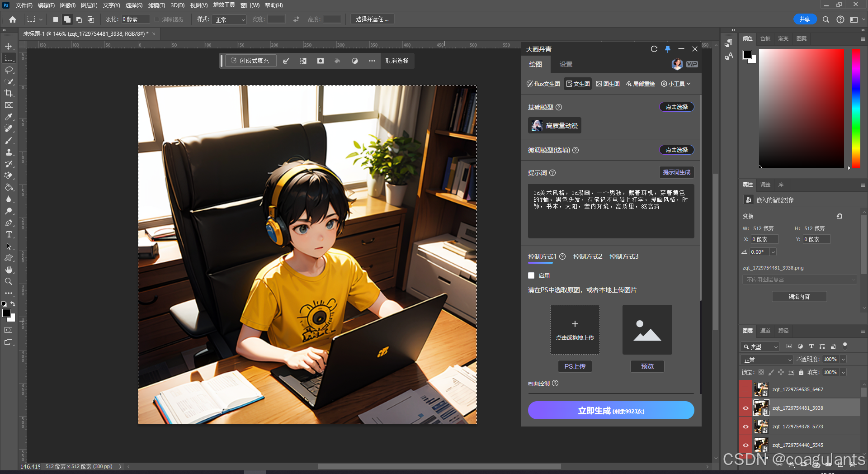This screenshot has width=868, height=474.
Task: Select the Clone Stamp tool
Action: pyautogui.click(x=9, y=152)
